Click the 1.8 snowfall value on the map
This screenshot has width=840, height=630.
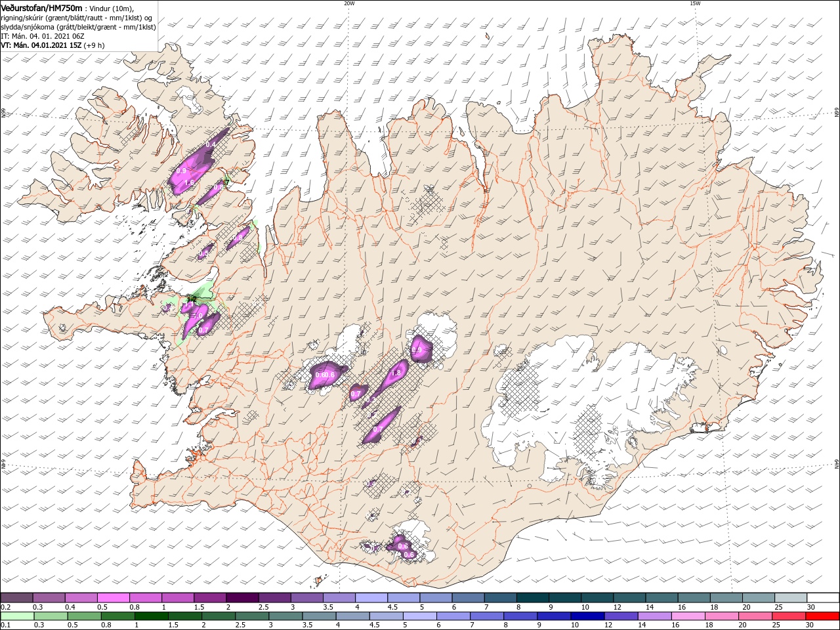(396, 373)
